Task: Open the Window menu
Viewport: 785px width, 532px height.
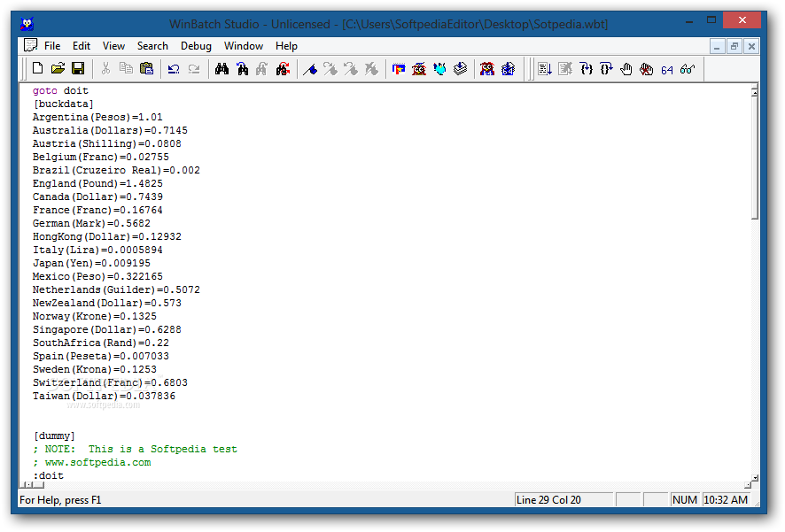Action: (x=244, y=46)
